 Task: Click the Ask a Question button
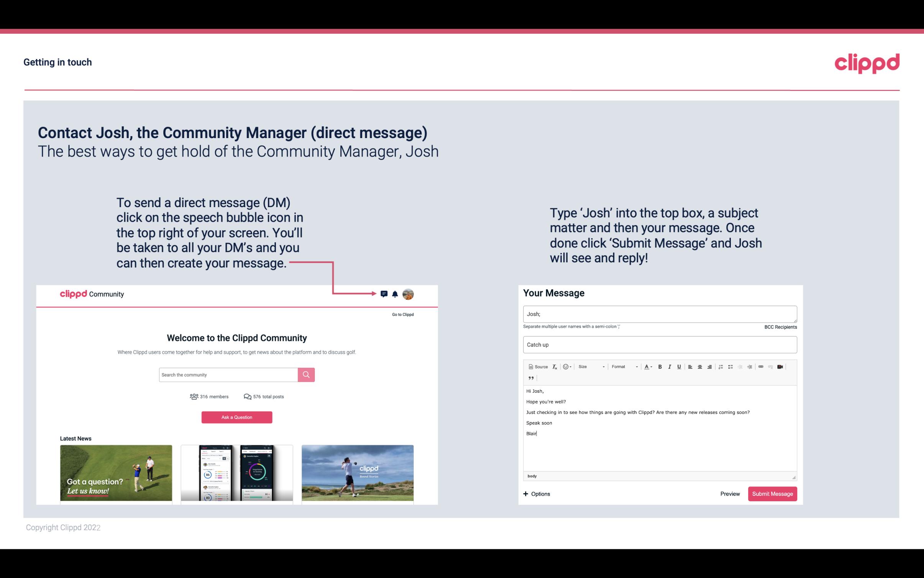pos(237,417)
